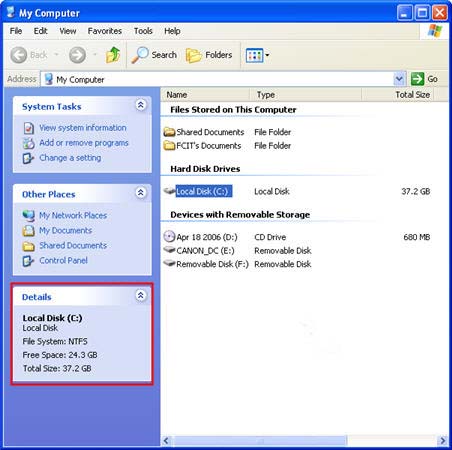
Task: Open the Favorites menu
Action: (105, 31)
